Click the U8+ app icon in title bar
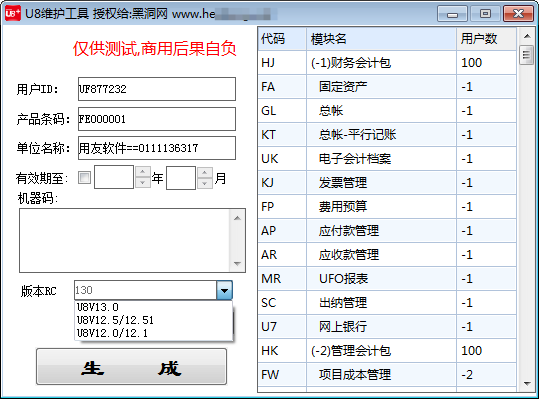Image resolution: width=539 pixels, height=399 pixels. point(13,14)
